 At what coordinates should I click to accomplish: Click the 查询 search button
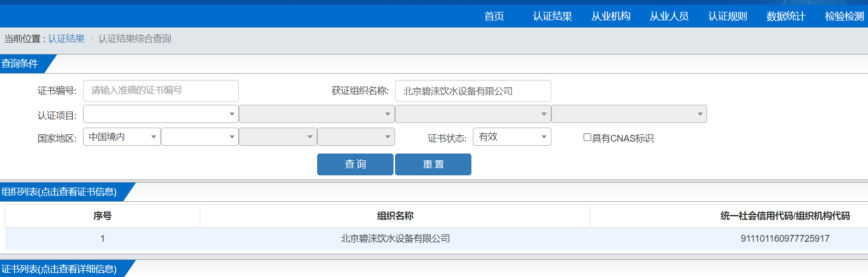point(355,164)
